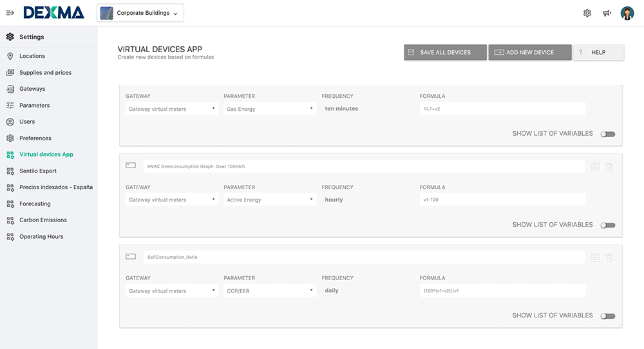Viewport: 644px width, 349px height.
Task: Open the Corporate Buildings location dropdown
Action: (140, 13)
